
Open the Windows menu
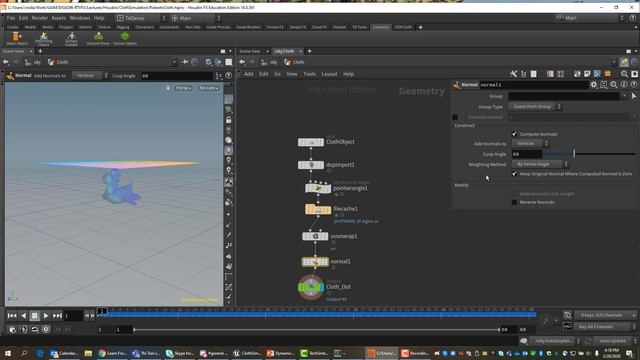pyautogui.click(x=80, y=18)
